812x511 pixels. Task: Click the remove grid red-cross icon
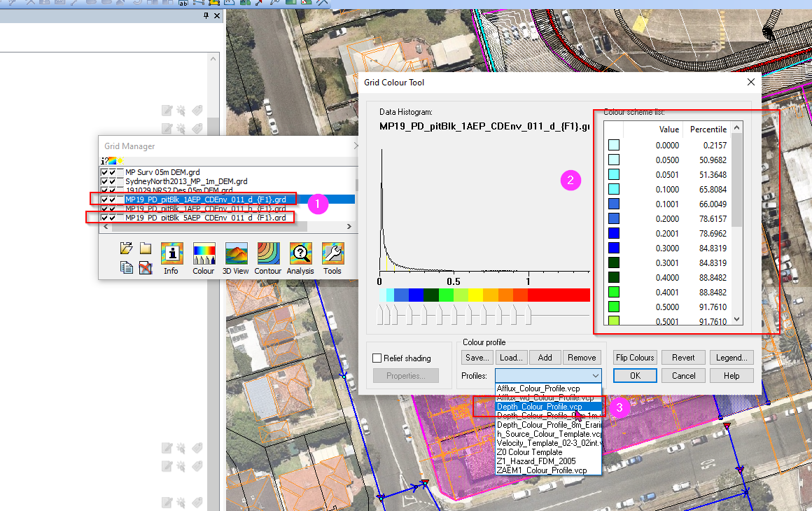146,267
